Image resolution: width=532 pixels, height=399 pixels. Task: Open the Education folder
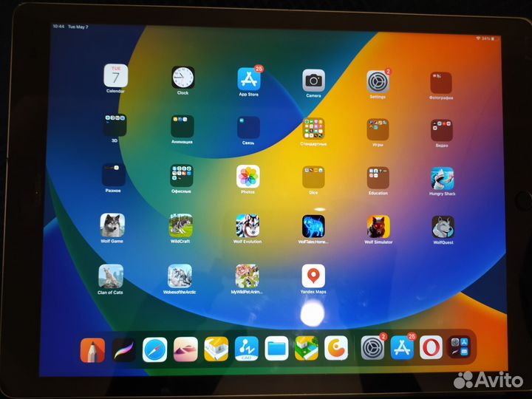coord(378,178)
